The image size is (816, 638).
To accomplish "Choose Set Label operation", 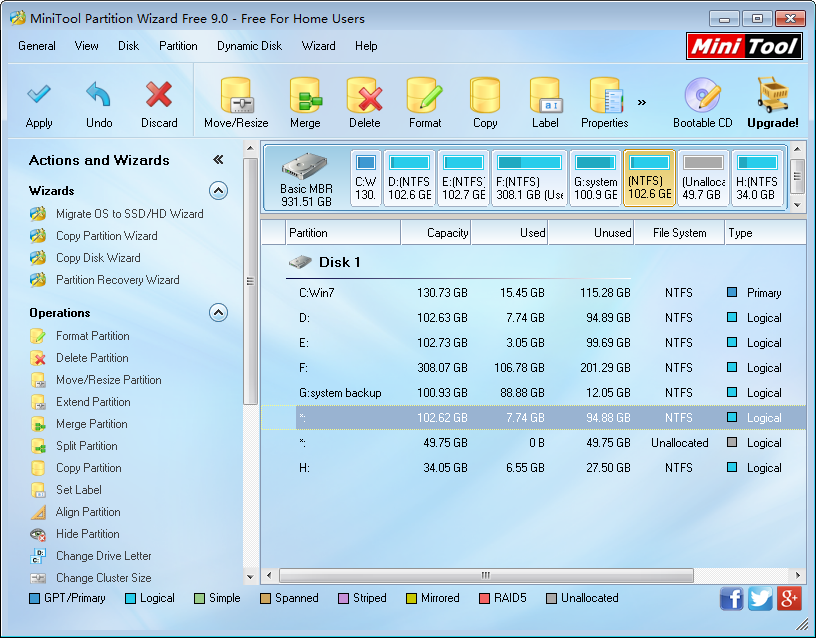I will tap(79, 490).
